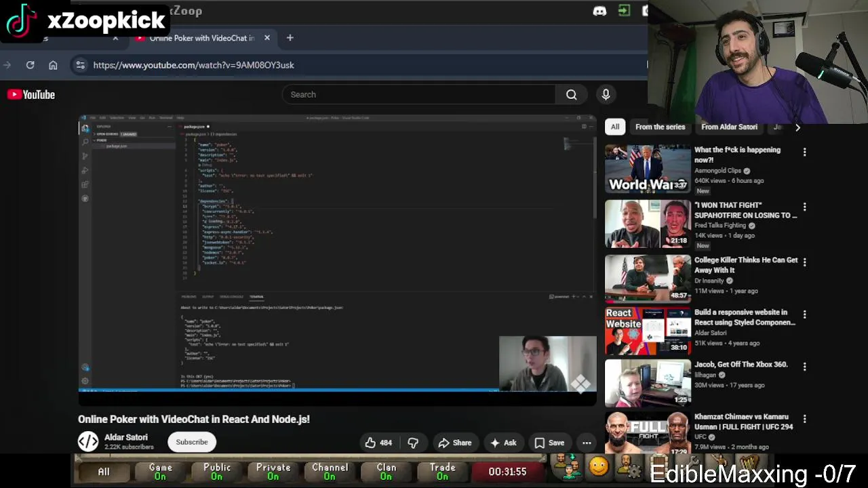Like the video with thumbs up
Screen dimensions: 868x488
[378, 443]
